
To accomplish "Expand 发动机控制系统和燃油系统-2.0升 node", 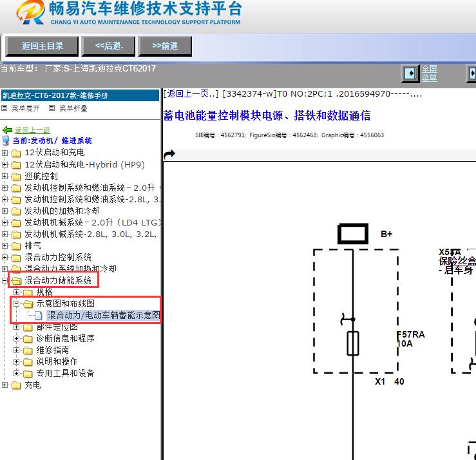I will (5, 187).
